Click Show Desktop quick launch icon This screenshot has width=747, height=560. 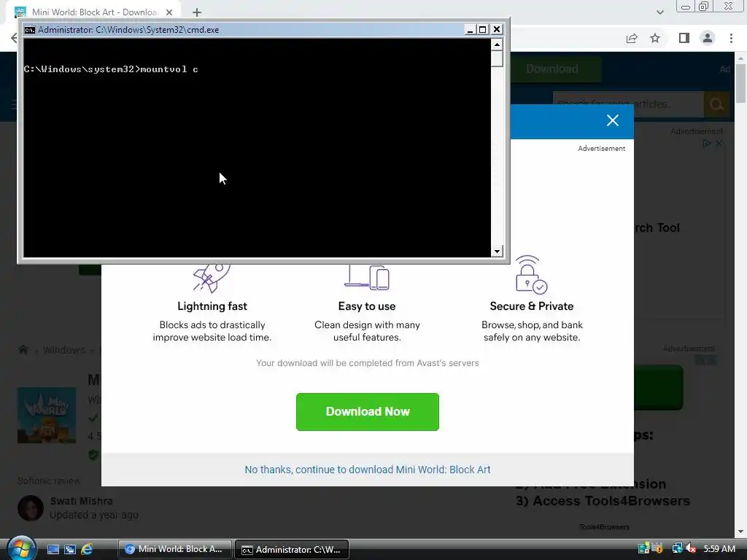click(x=53, y=549)
